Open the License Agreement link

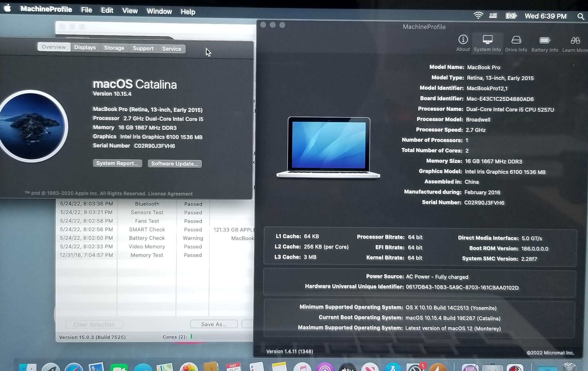[170, 194]
